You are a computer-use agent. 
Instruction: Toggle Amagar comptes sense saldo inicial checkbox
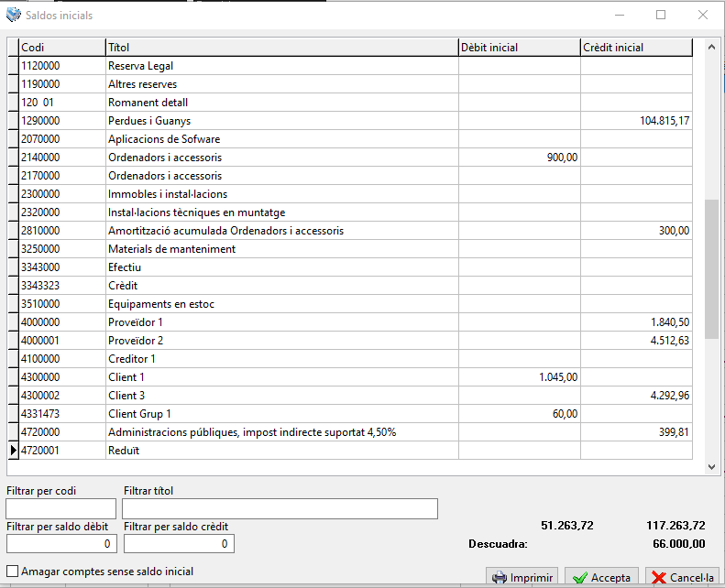pos(13,572)
